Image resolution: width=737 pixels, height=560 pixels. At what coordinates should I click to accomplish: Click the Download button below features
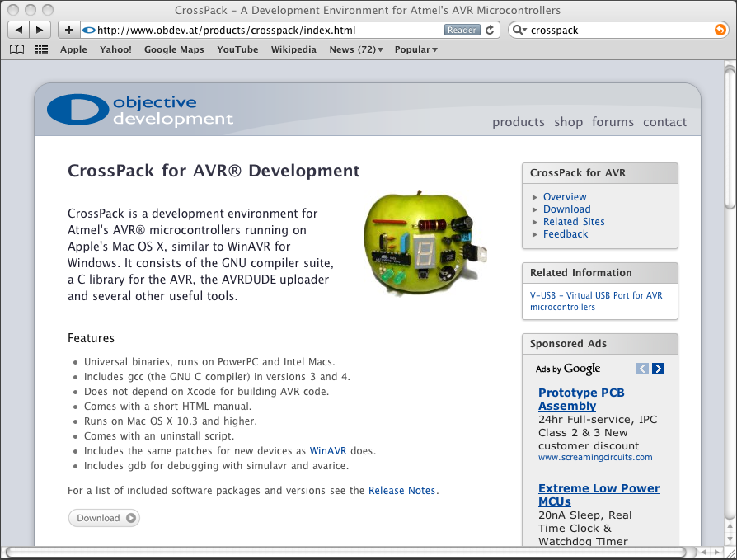point(104,518)
